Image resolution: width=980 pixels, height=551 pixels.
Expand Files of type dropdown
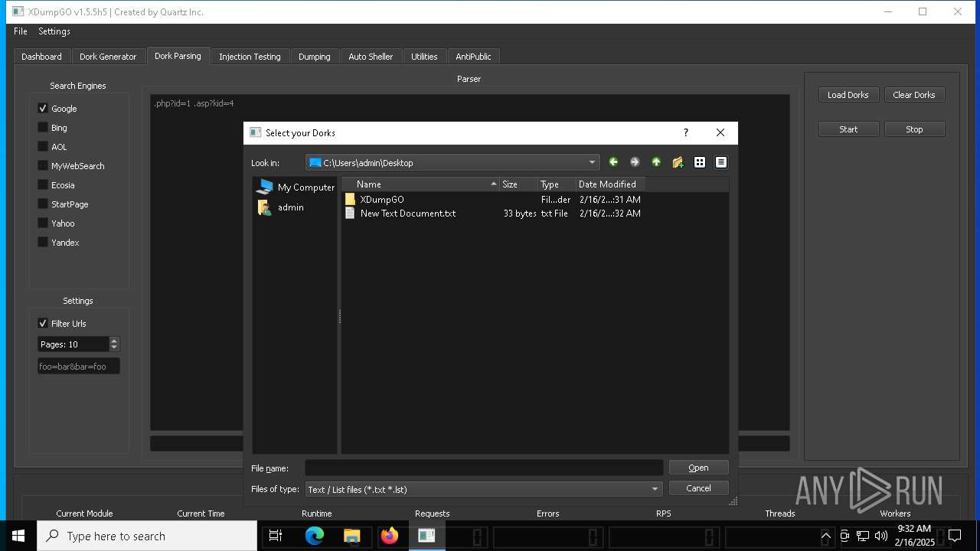coord(655,489)
